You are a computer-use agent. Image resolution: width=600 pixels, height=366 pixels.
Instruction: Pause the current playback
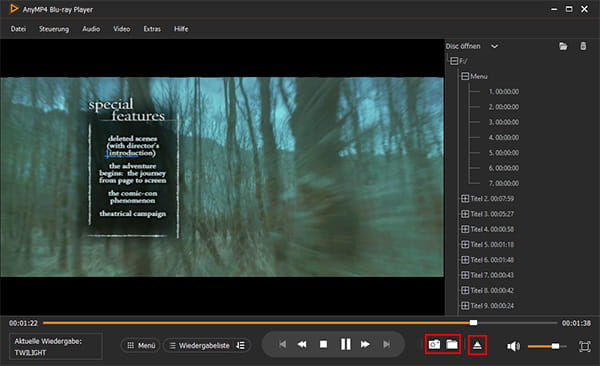346,344
